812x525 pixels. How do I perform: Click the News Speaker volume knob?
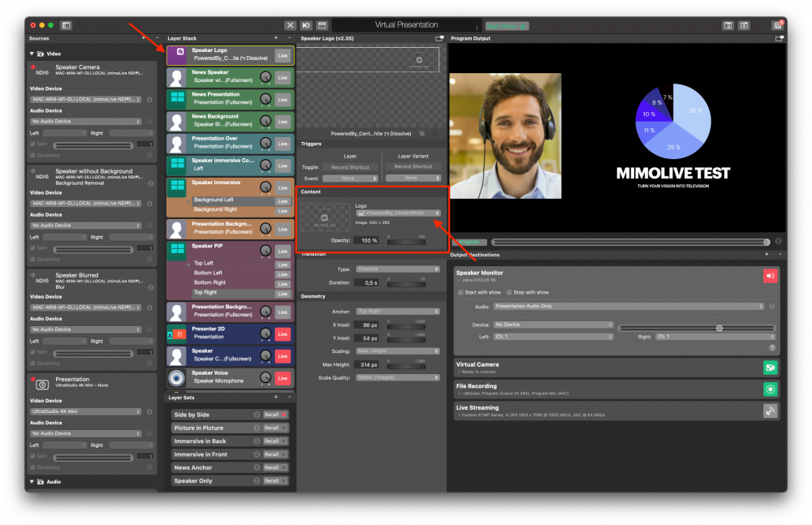(266, 76)
